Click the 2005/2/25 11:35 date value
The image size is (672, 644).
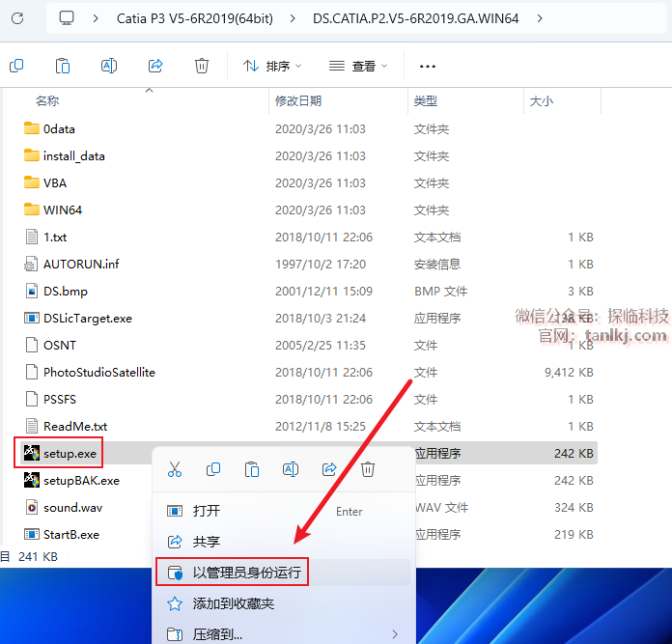pos(321,345)
